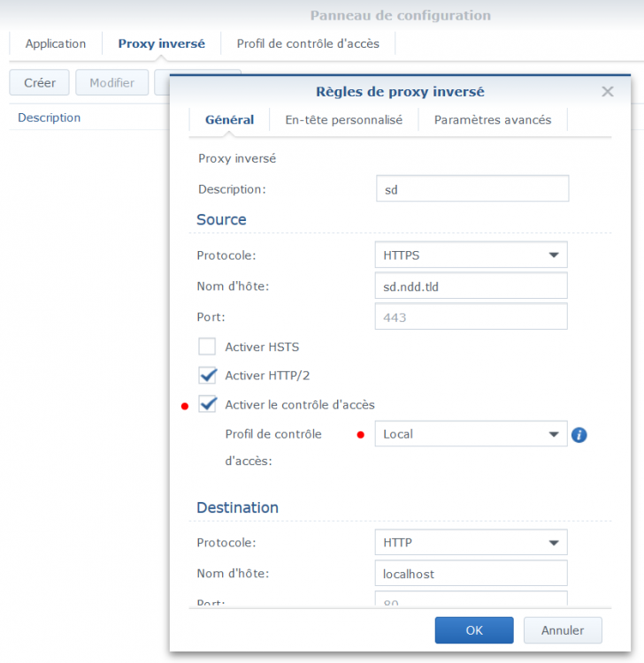644x663 pixels.
Task: Open the Source Protocole HTTPS dropdown
Action: click(x=471, y=255)
